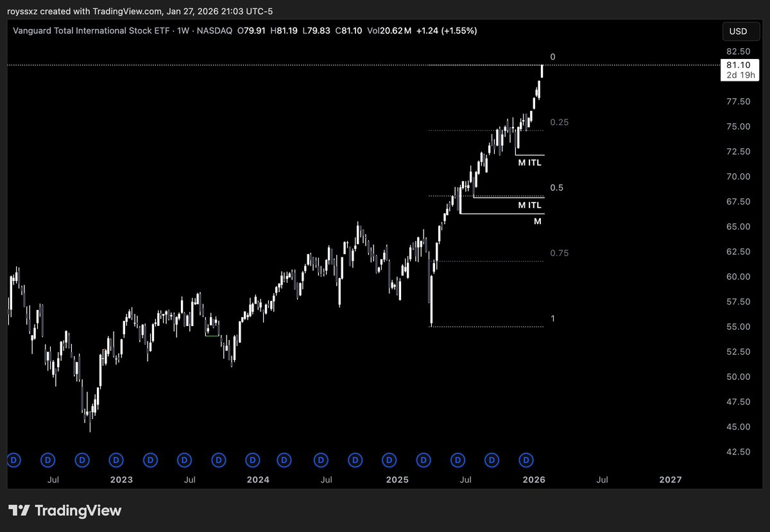
Task: Click the +1.24 (+1.55%) change value
Action: [x=446, y=31]
